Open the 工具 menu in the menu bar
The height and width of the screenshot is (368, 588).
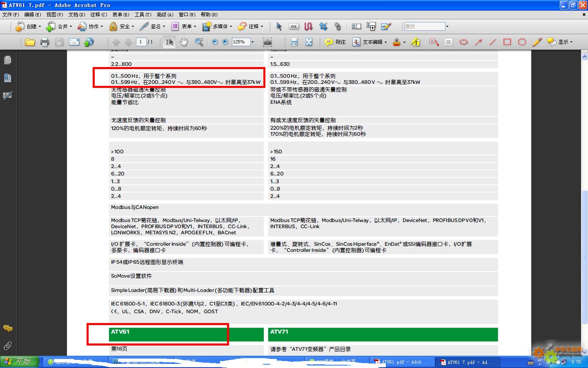tap(143, 15)
